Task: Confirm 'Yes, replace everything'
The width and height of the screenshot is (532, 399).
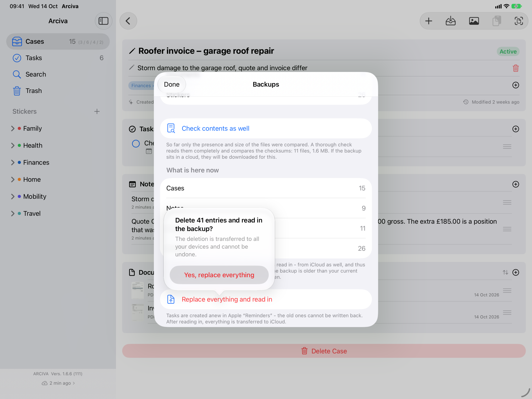Action: coord(219,275)
